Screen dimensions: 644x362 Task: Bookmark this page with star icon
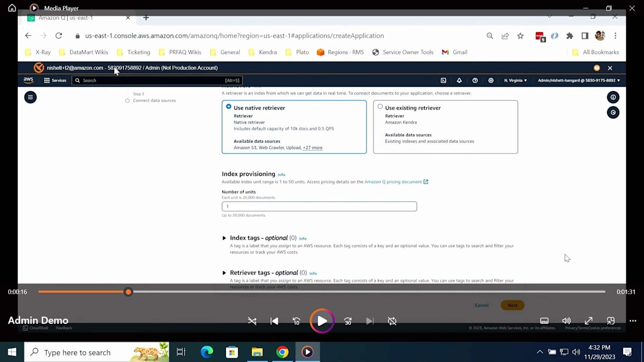click(x=520, y=36)
